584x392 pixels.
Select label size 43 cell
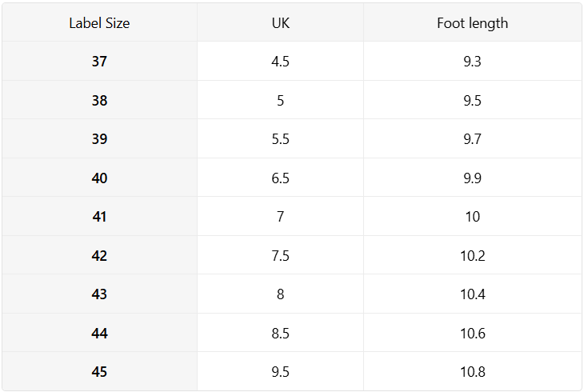(99, 294)
